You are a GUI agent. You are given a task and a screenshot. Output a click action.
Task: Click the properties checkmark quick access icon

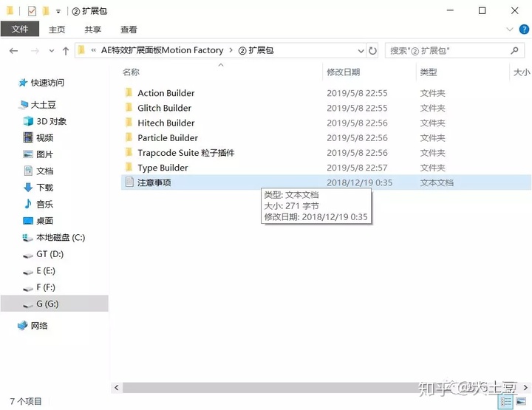pyautogui.click(x=32, y=11)
